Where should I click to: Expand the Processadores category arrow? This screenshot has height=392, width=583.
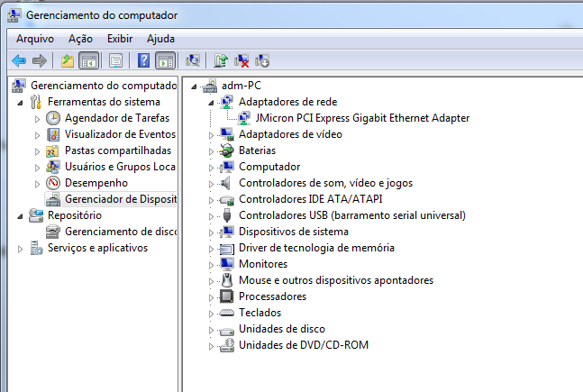[211, 297]
